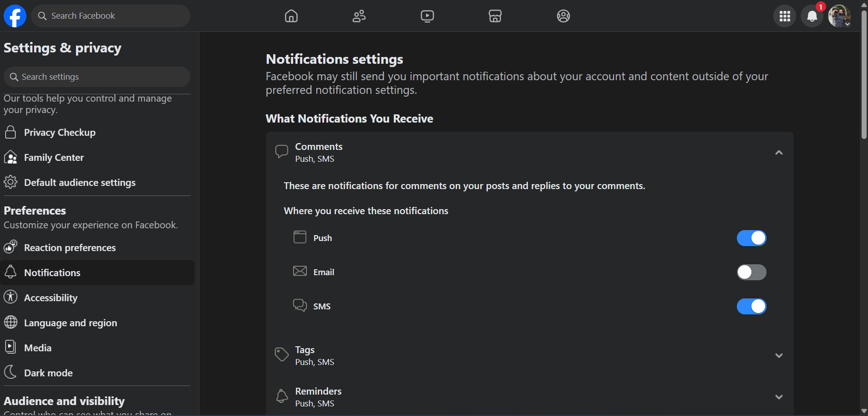This screenshot has height=416, width=868.
Task: Click the Search settings field
Action: point(97,77)
